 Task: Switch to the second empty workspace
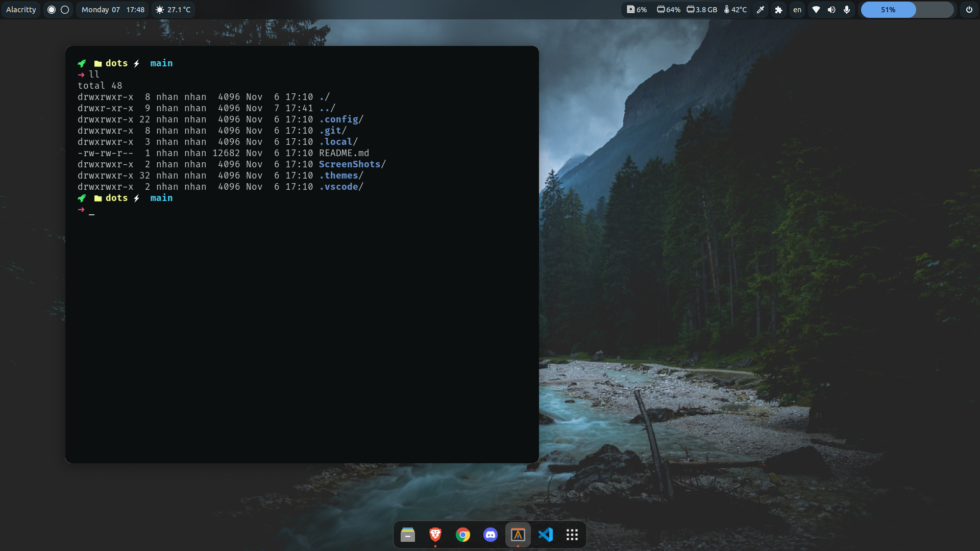(65, 10)
